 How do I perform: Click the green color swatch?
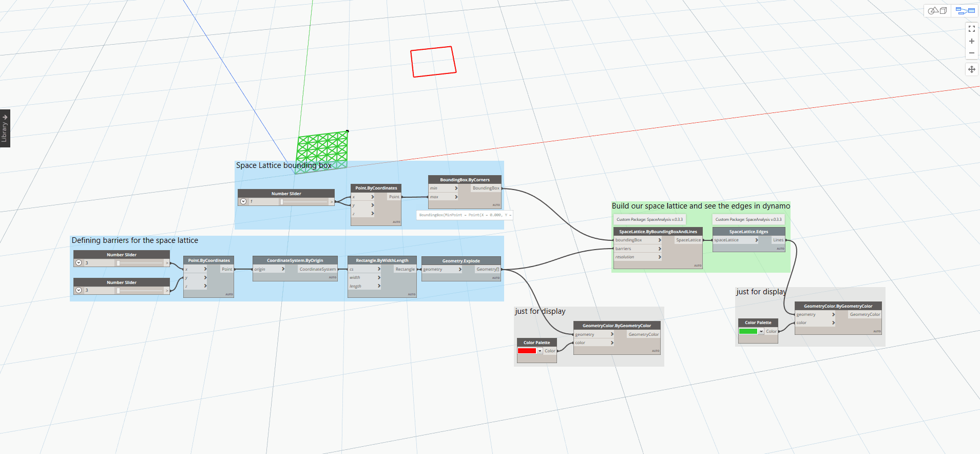pyautogui.click(x=748, y=331)
